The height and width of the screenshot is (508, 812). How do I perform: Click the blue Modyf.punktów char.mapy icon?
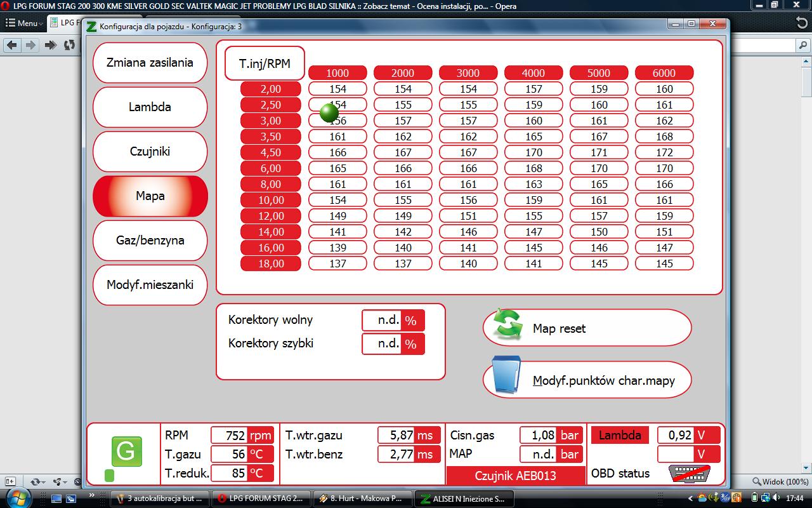point(506,375)
